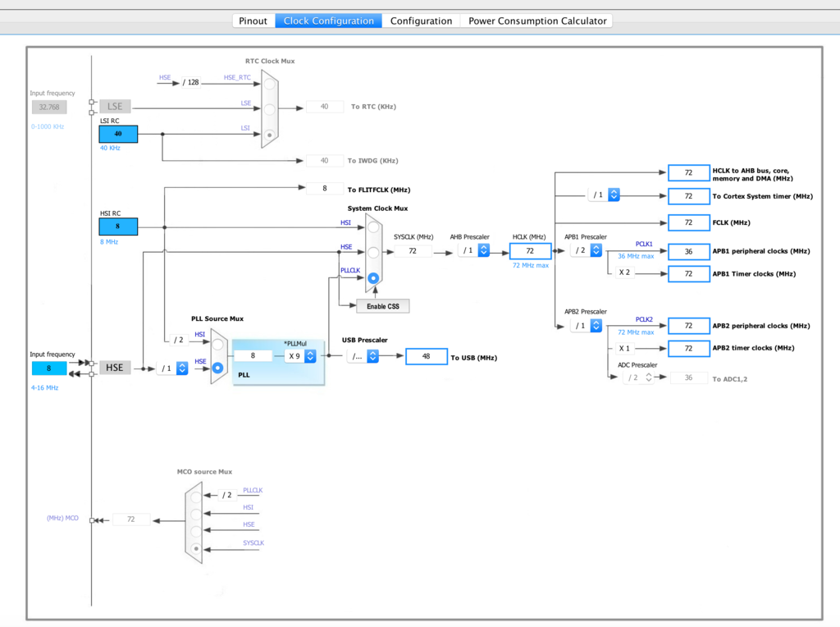The height and width of the screenshot is (627, 840).
Task: Click the '0-1000 KHz' LSE range label
Action: (x=47, y=126)
